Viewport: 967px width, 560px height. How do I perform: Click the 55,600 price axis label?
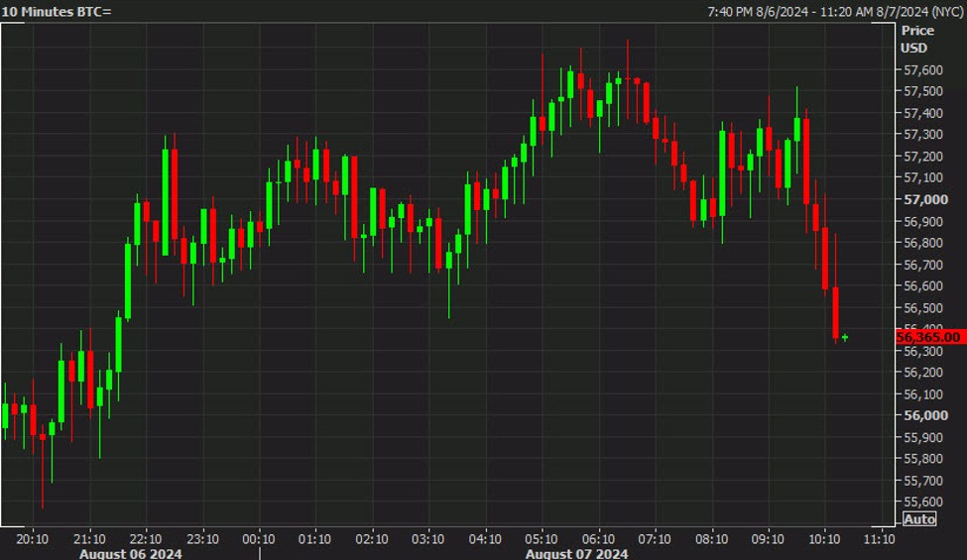pos(922,502)
